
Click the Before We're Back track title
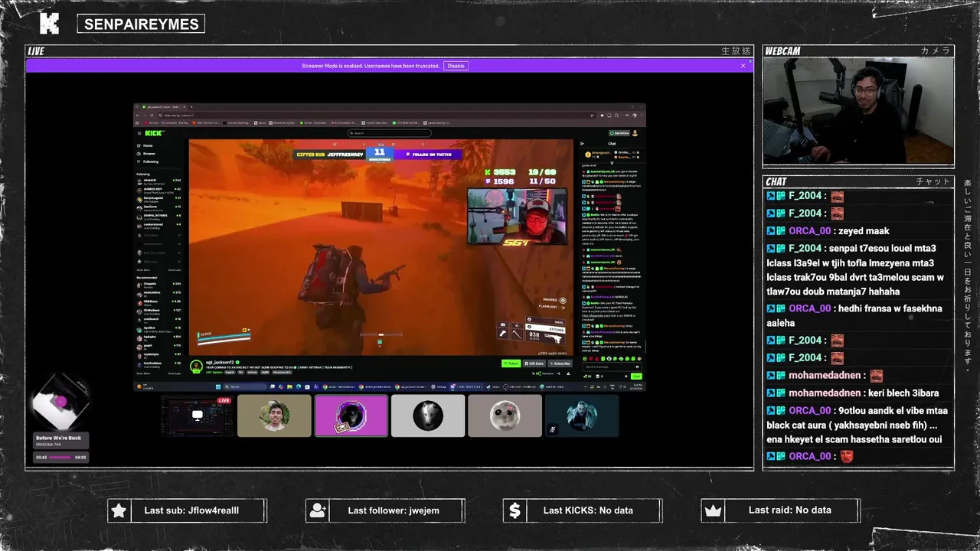click(58, 438)
